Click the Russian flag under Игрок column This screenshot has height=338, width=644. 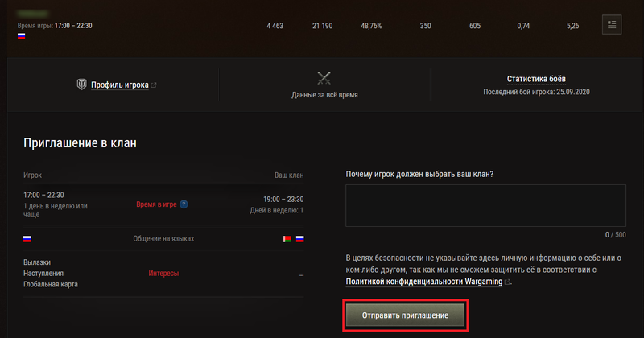point(27,239)
